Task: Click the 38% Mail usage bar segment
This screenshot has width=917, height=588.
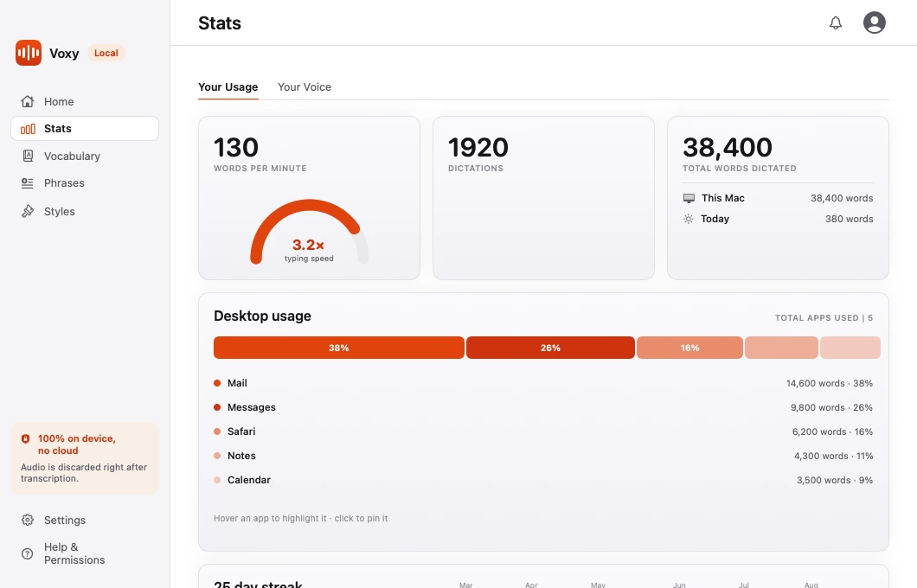Action: click(338, 348)
